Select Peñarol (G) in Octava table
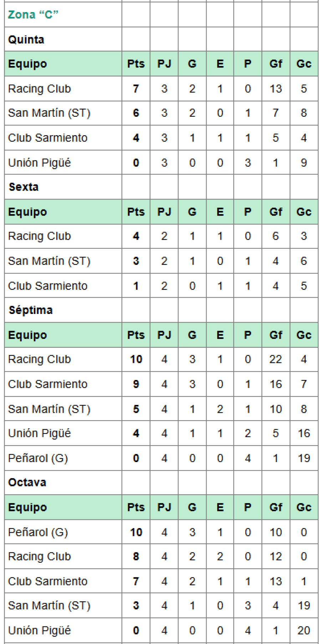 click(38, 532)
